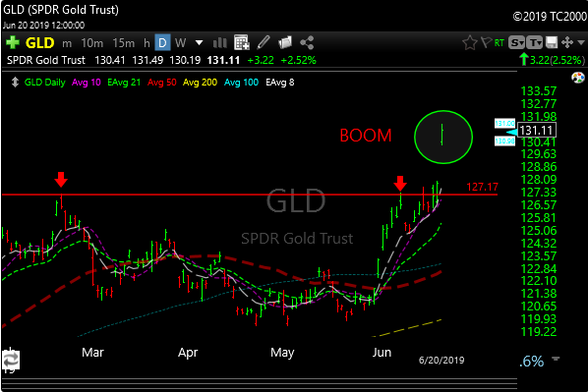588x392 pixels.
Task: Open the dropdown beside .6% scale
Action: (556, 359)
